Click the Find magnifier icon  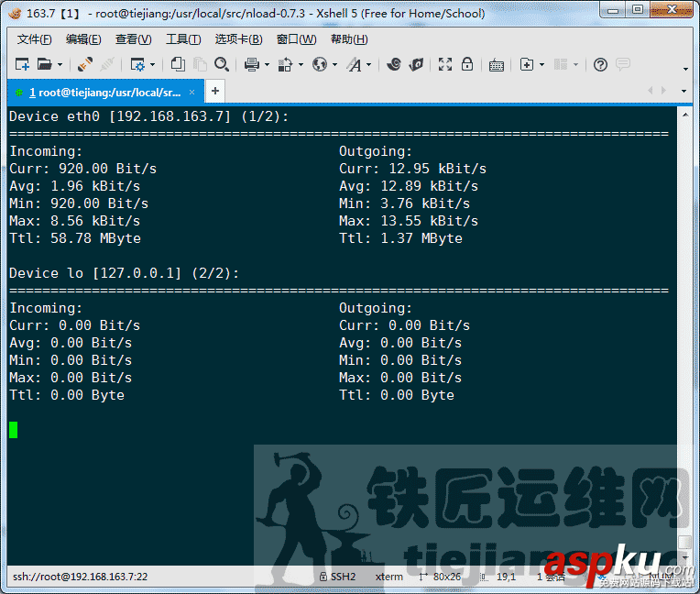pos(222,64)
